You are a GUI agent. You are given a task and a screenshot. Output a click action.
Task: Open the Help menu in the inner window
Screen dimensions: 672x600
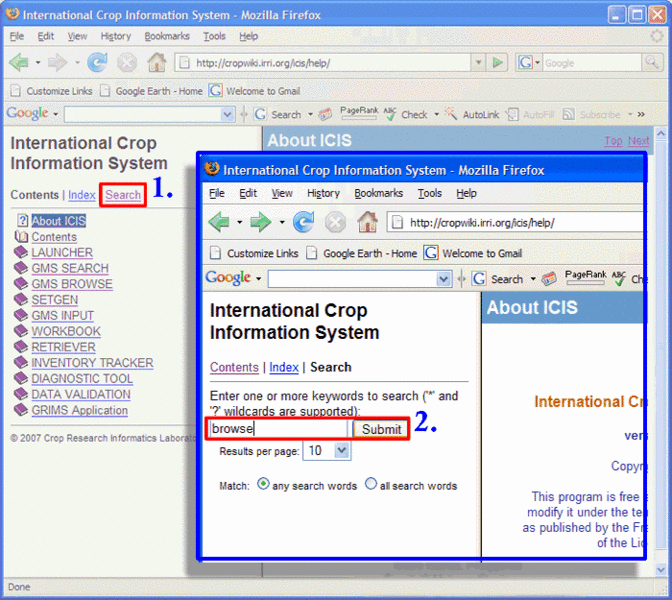[x=466, y=193]
